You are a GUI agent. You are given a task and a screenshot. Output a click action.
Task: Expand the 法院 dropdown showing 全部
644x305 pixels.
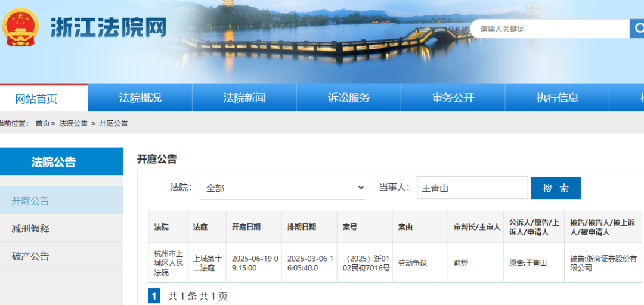(x=283, y=188)
